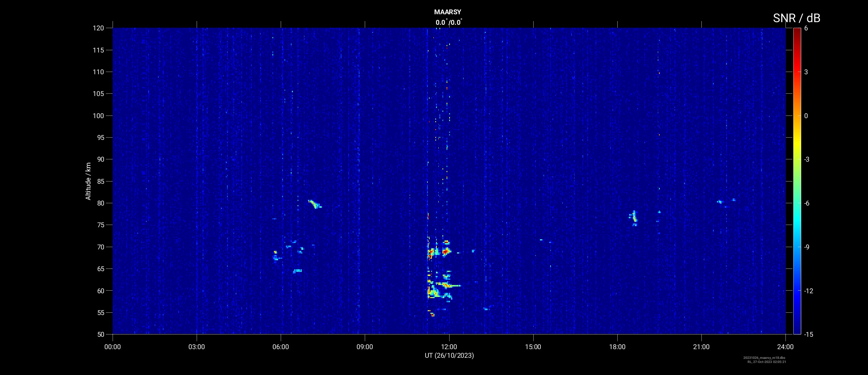The width and height of the screenshot is (868, 375).
Task: Click the UT (26/10/2023) axis label
Action: click(x=449, y=355)
